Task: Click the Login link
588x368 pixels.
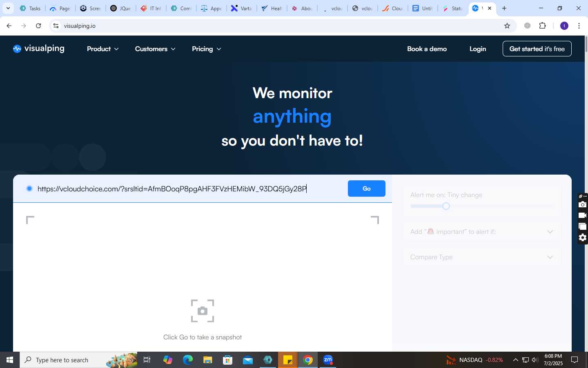Action: tap(478, 49)
